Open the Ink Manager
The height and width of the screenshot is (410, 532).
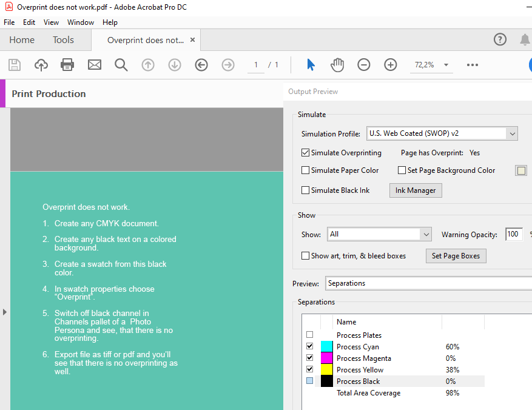click(x=416, y=190)
